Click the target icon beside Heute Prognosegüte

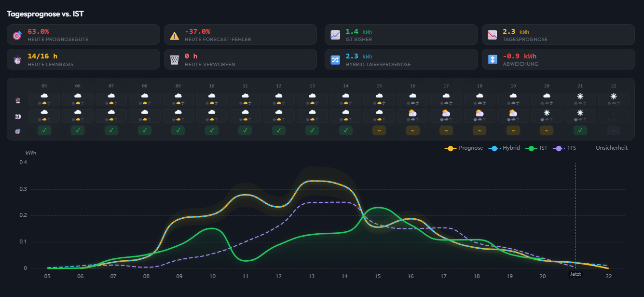coord(17,35)
